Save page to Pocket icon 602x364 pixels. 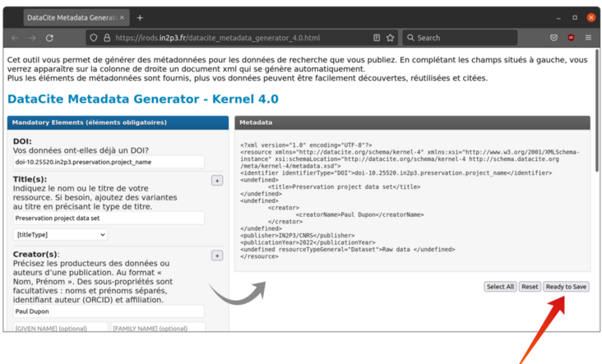553,38
